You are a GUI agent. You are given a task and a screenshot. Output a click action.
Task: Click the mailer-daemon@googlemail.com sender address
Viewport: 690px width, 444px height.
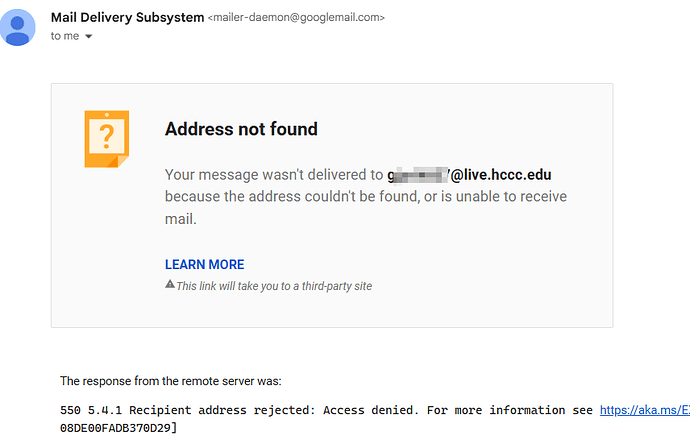pyautogui.click(x=296, y=18)
